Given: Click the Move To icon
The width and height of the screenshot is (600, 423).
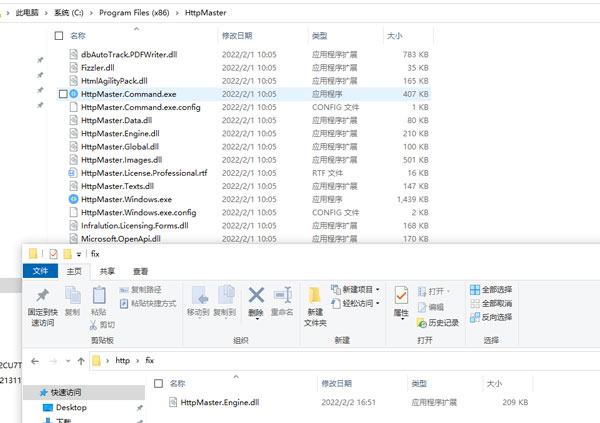Looking at the screenshot, I should [199, 295].
